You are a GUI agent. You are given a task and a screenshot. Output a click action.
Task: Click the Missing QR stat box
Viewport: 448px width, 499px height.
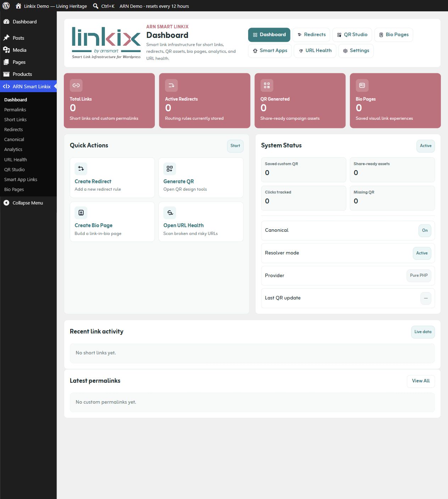pos(392,198)
